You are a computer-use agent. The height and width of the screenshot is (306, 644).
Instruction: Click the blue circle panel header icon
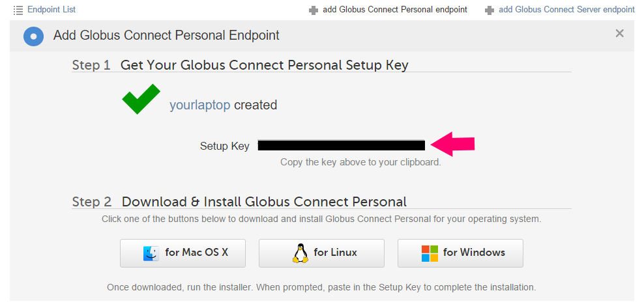click(x=34, y=36)
